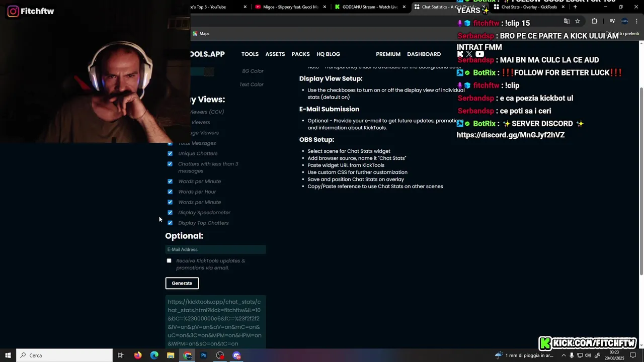The width and height of the screenshot is (644, 362).
Task: Click the BG Color label
Action: click(253, 71)
